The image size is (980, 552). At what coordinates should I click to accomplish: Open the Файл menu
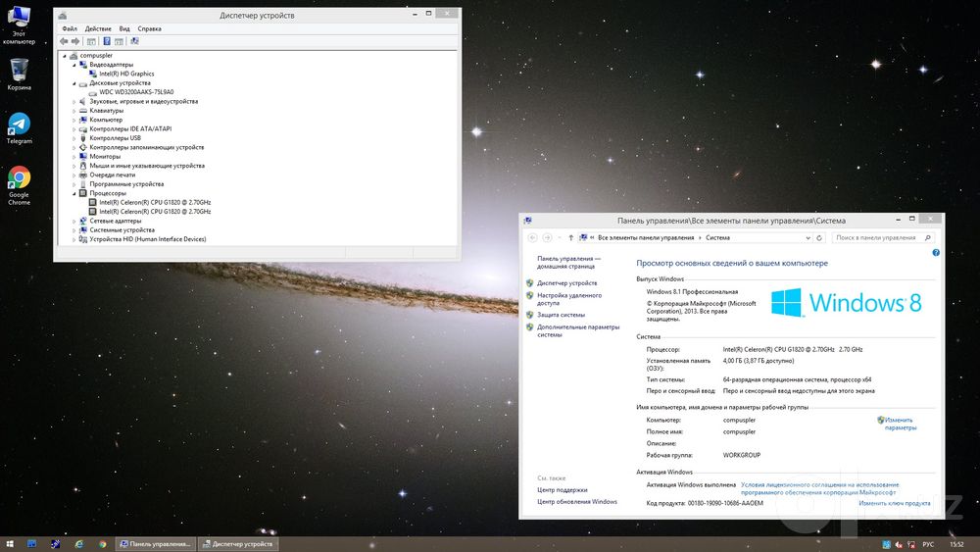(70, 28)
